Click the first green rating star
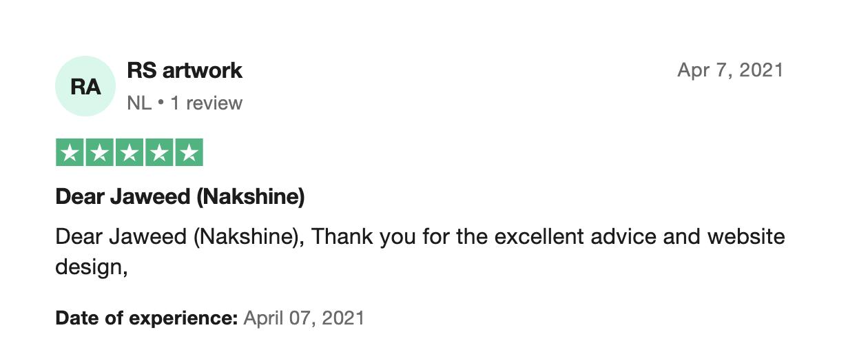Screen dimensions: 868x361 (x=70, y=153)
